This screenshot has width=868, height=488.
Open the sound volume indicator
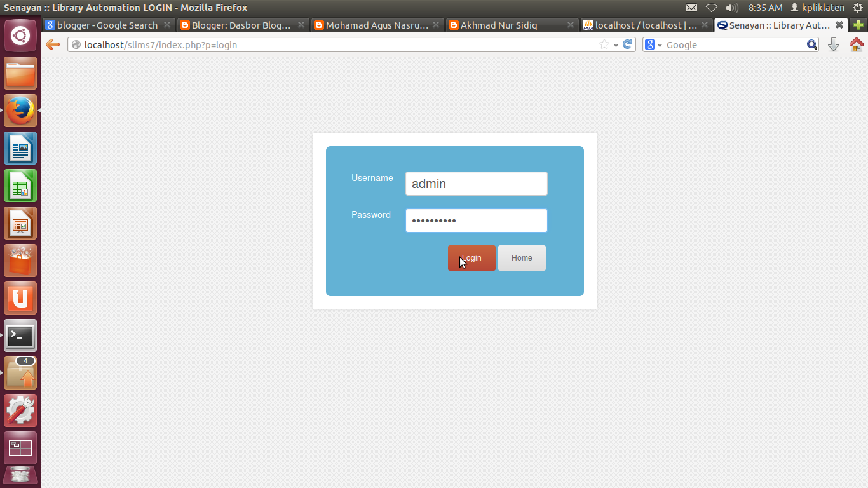pos(732,8)
